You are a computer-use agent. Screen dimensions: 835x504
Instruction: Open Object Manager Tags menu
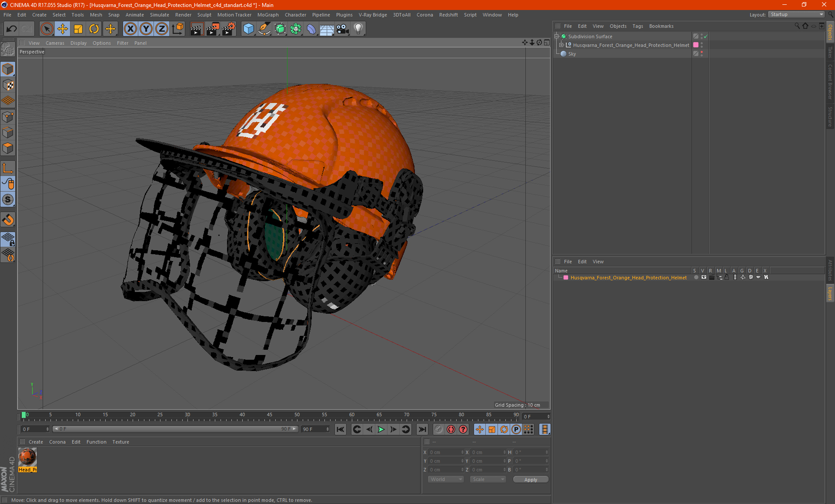[638, 26]
